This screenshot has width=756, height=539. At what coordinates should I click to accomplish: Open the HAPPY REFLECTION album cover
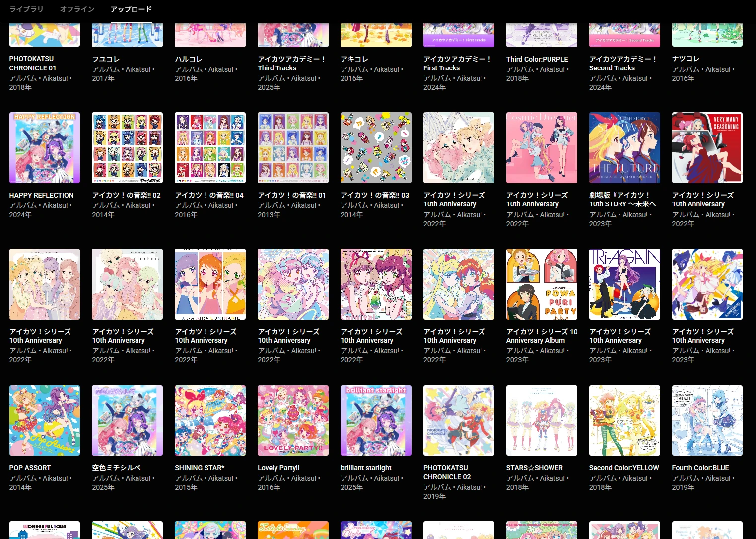[45, 148]
